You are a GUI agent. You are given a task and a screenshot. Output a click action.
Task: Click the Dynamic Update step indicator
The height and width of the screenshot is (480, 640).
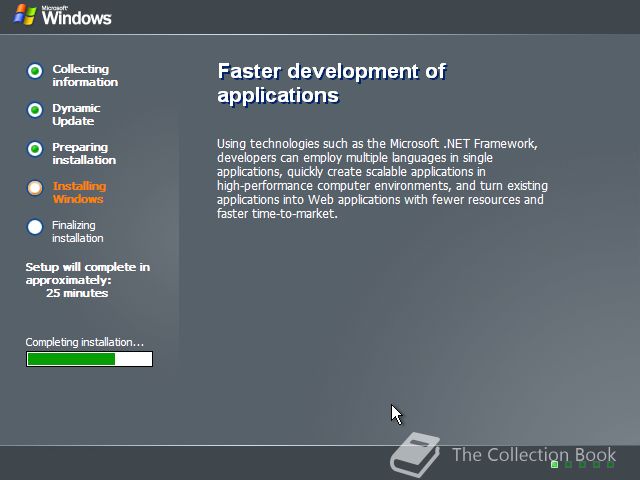tap(35, 110)
